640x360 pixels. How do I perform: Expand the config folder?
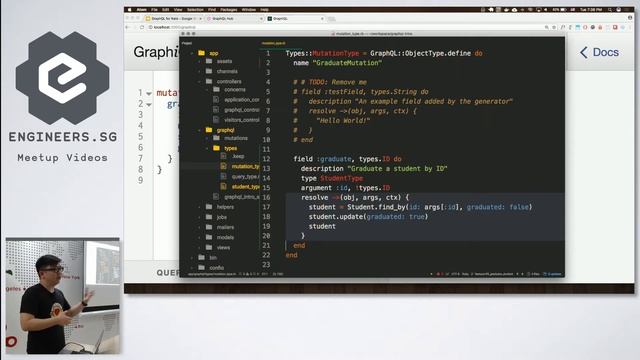click(x=192, y=268)
